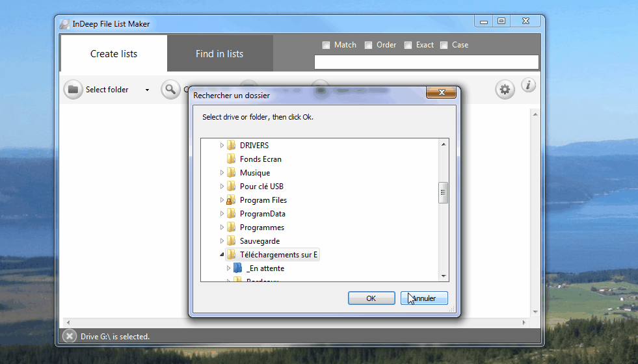Open settings with the gear icon
Image resolution: width=638 pixels, height=364 pixels.
coord(505,89)
